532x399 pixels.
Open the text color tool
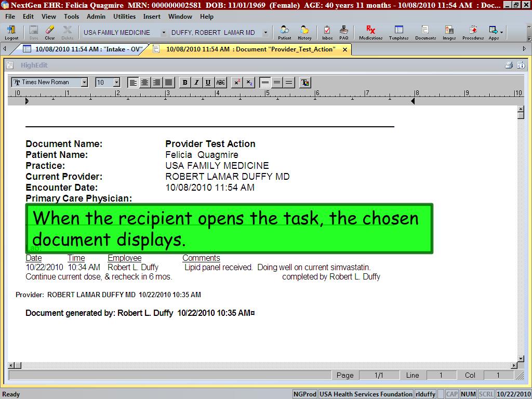click(x=305, y=83)
